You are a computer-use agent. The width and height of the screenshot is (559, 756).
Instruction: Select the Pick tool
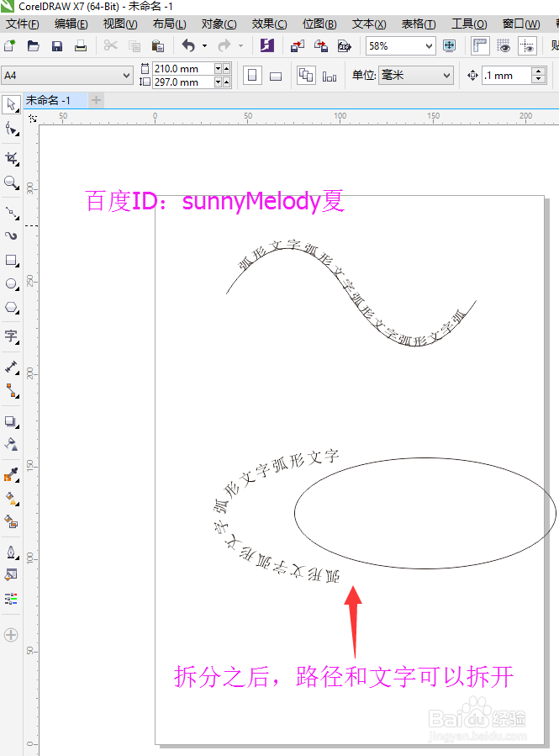point(11,104)
